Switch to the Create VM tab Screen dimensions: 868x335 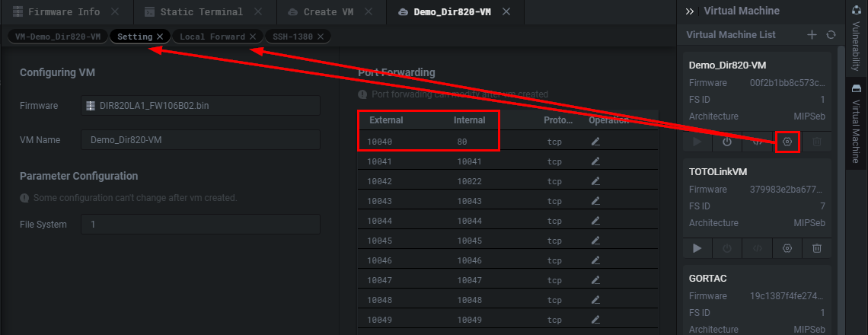click(321, 11)
